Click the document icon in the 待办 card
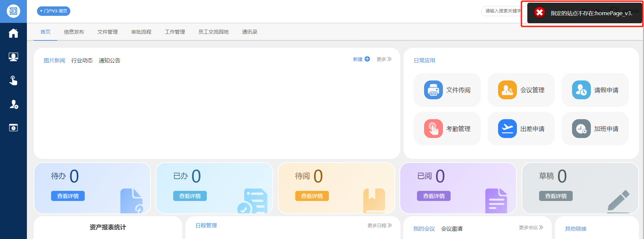The image size is (644, 239). [x=132, y=201]
